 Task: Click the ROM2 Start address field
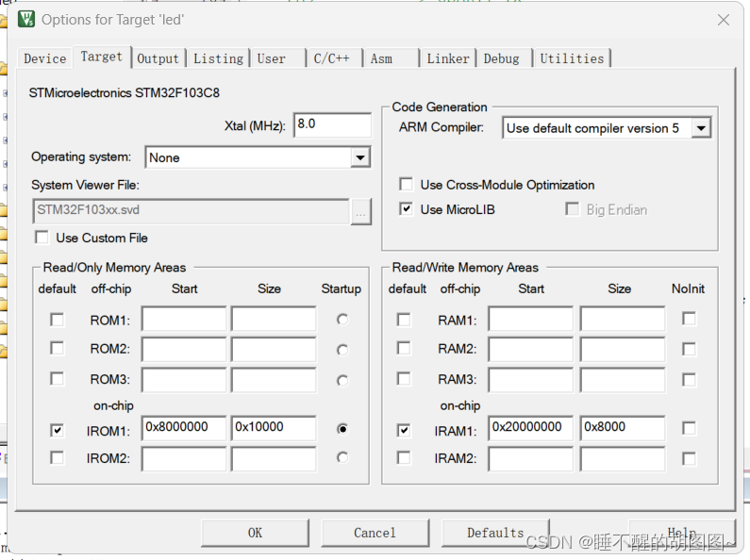tap(184, 349)
